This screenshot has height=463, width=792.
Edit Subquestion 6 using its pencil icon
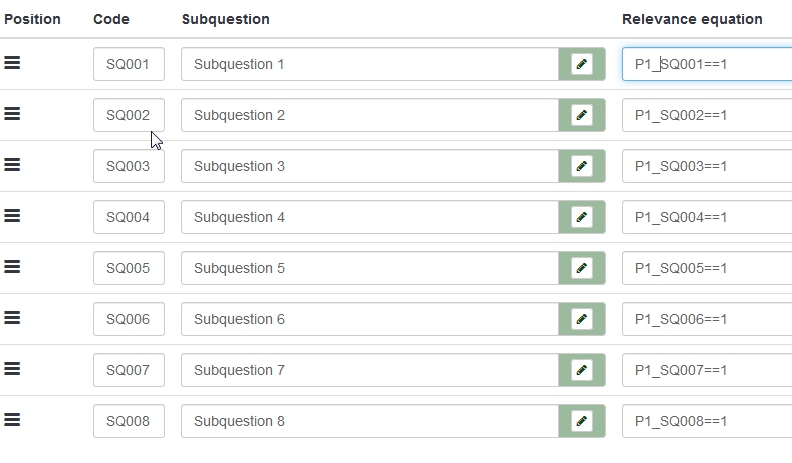click(582, 319)
